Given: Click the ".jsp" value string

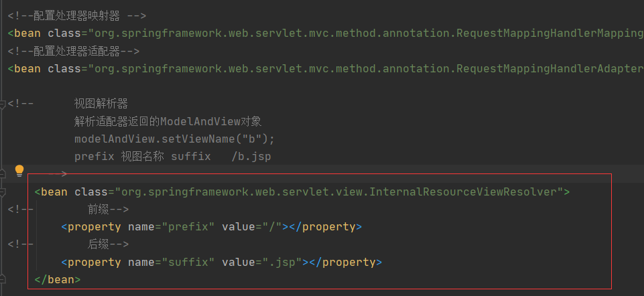Looking at the screenshot, I should pyautogui.click(x=281, y=262).
